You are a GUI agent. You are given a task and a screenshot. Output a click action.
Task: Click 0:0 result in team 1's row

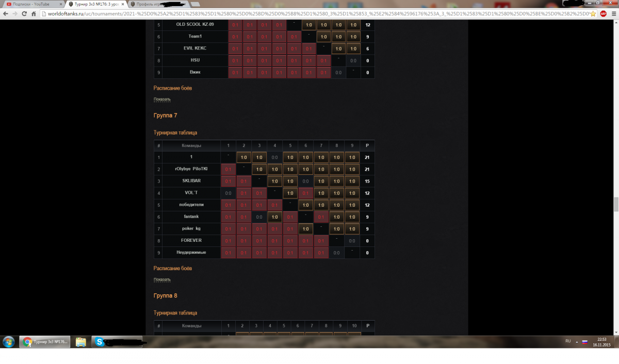pyautogui.click(x=275, y=157)
